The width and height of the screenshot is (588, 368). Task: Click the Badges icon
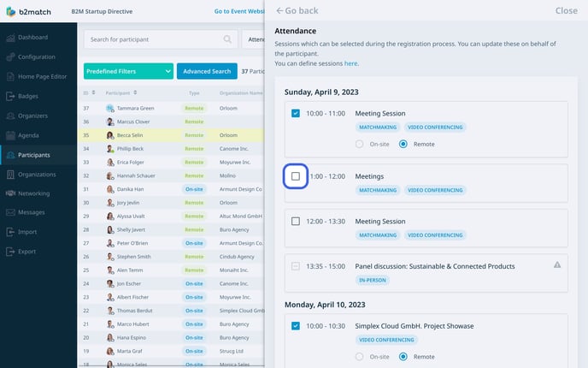click(x=10, y=96)
